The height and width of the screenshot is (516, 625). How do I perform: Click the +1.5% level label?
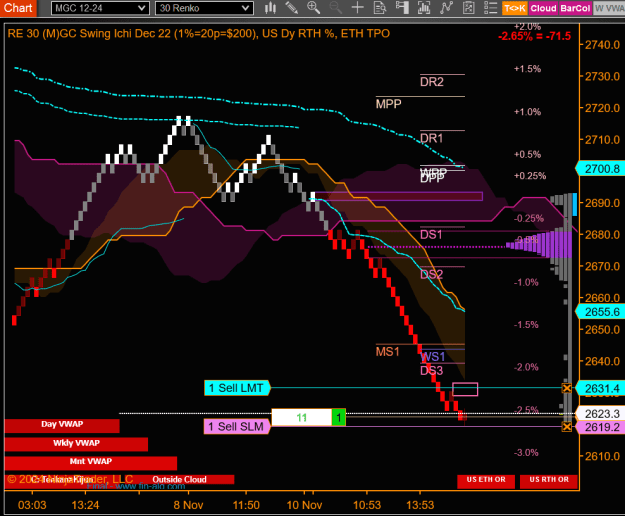click(x=527, y=69)
